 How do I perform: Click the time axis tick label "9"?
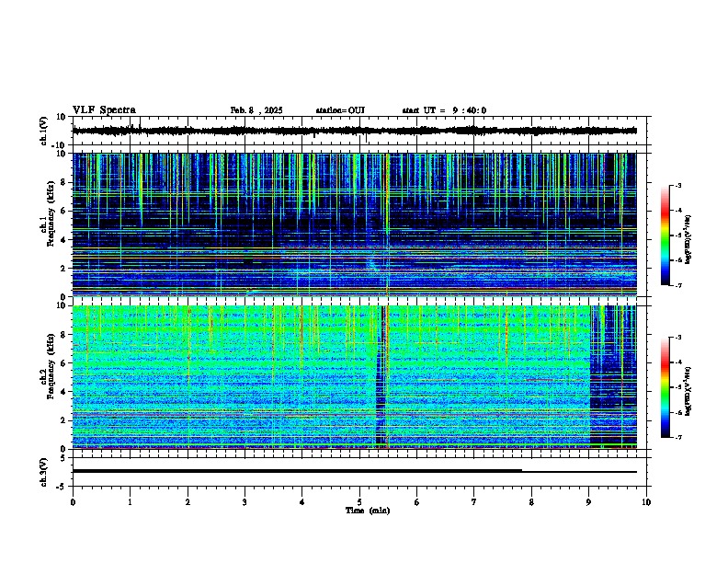coord(588,502)
